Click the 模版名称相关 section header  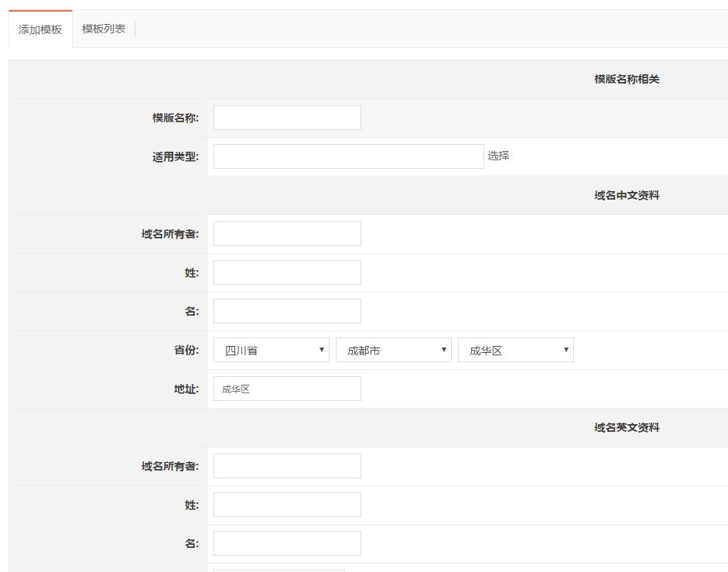point(627,79)
